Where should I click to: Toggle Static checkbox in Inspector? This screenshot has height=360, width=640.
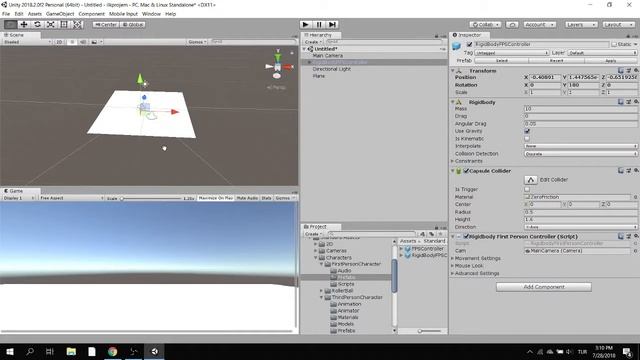point(614,44)
